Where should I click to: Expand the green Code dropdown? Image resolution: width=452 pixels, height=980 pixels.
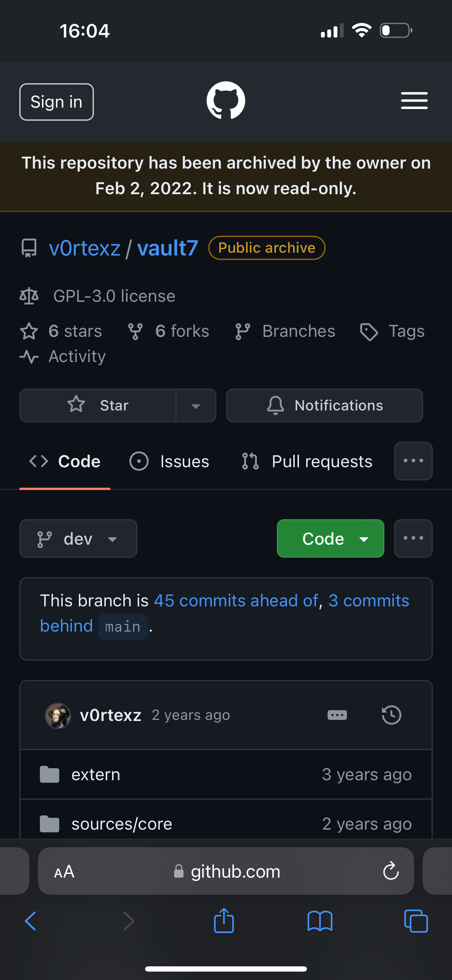coord(330,538)
